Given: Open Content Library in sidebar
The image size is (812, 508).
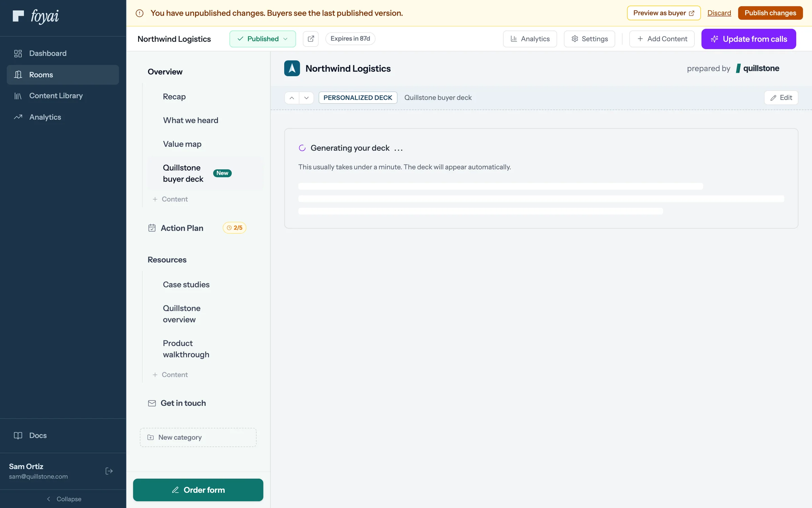Looking at the screenshot, I should (63, 96).
